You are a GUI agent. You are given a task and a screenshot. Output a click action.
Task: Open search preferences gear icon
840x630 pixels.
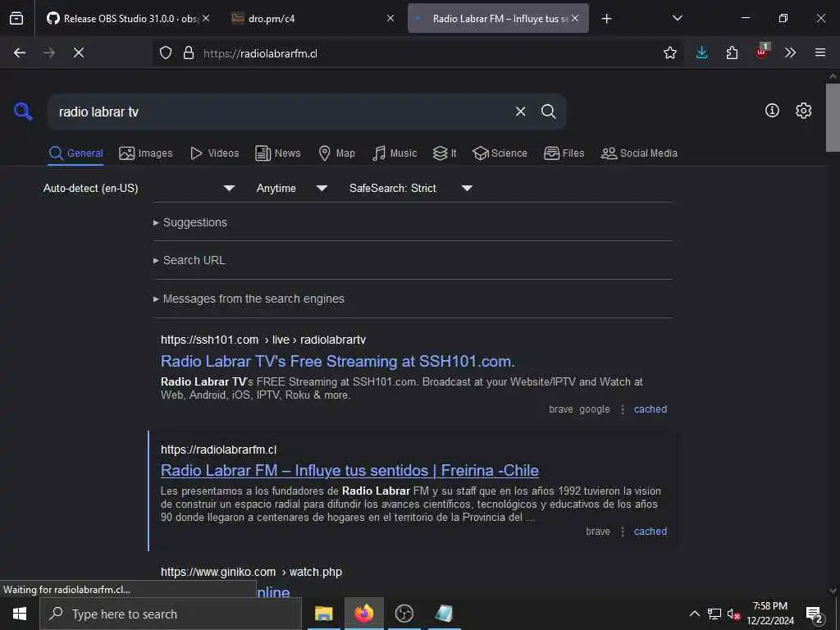804,111
